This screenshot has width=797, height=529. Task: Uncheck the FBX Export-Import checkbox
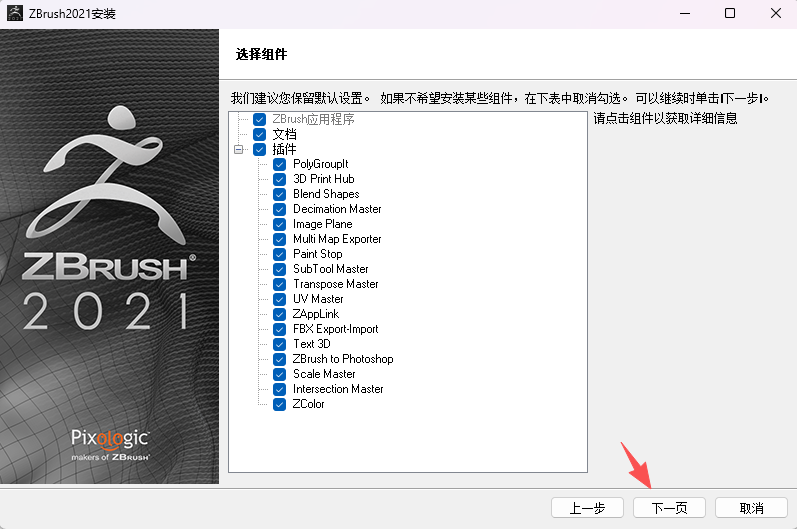coord(280,329)
